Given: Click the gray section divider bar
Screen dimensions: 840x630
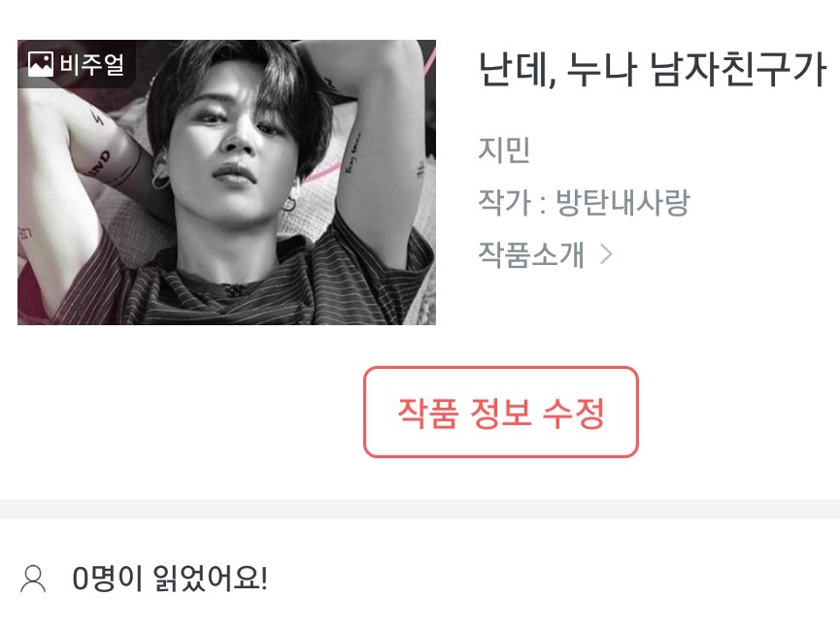Looking at the screenshot, I should point(420,509).
